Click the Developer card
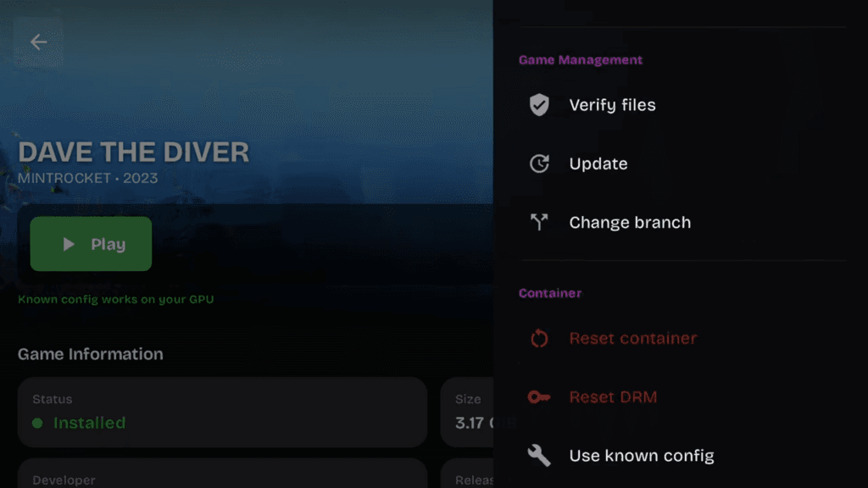868x488 pixels. (223, 473)
